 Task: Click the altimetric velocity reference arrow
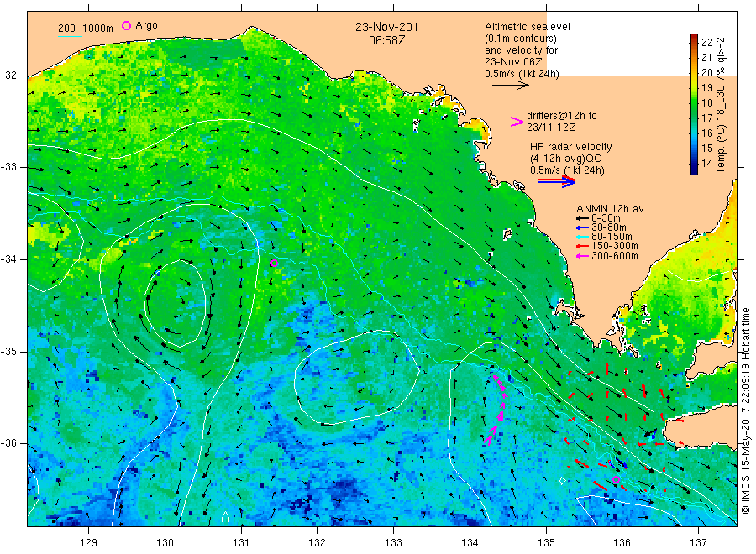(510, 86)
